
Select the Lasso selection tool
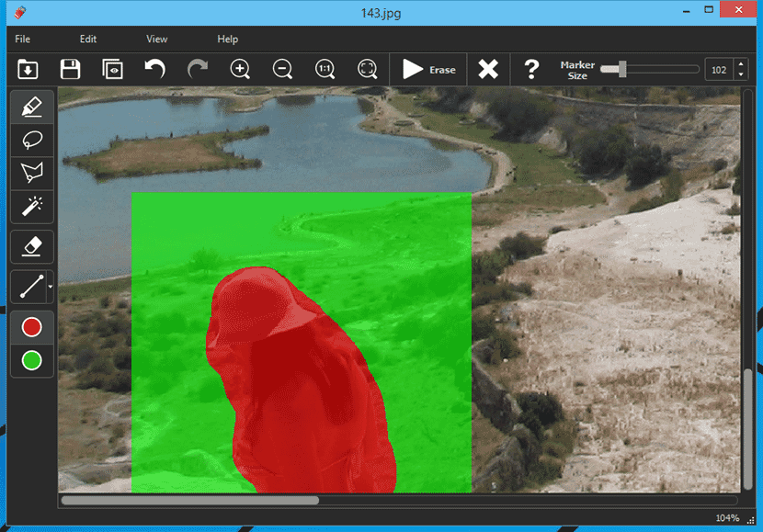pos(32,140)
